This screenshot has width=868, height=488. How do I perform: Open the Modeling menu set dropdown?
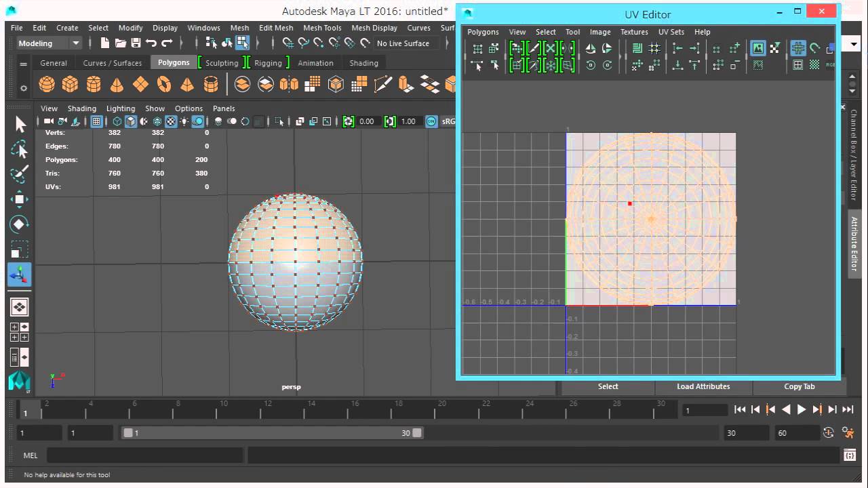click(49, 43)
